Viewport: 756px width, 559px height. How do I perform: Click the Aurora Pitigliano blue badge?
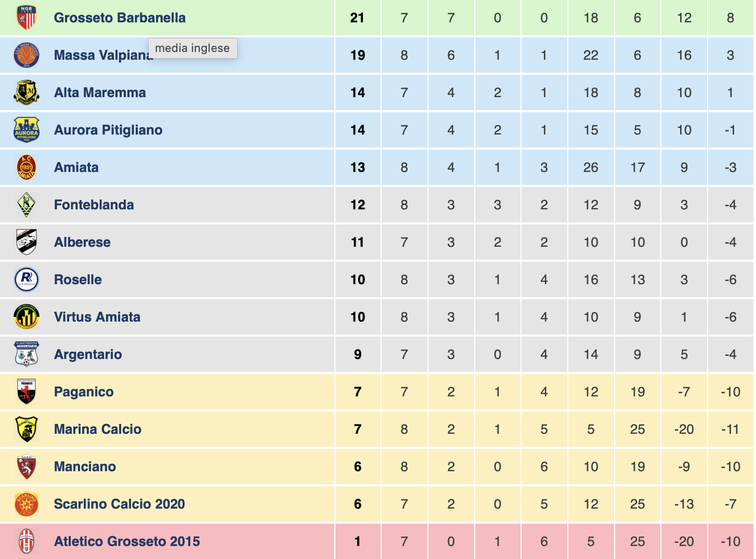pos(27,130)
